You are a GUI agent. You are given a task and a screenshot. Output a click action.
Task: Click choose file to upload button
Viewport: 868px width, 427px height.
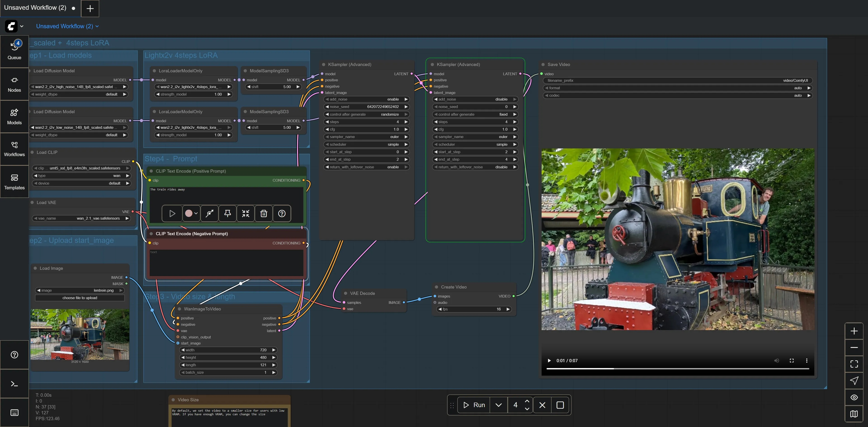pyautogui.click(x=80, y=298)
